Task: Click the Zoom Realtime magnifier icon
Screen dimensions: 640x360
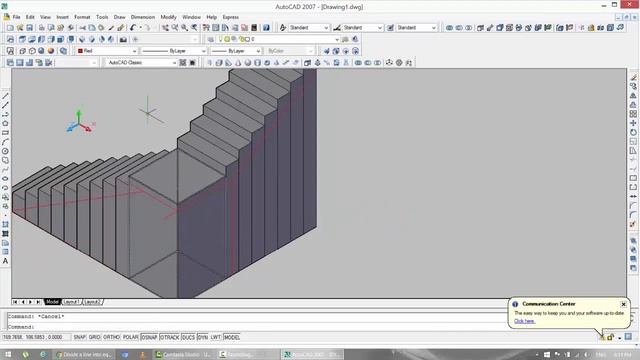Action: point(175,28)
